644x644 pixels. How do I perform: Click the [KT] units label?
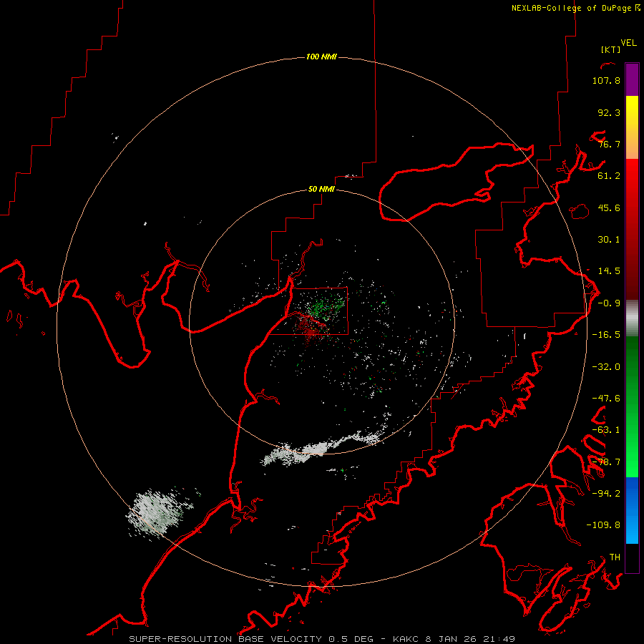click(611, 49)
